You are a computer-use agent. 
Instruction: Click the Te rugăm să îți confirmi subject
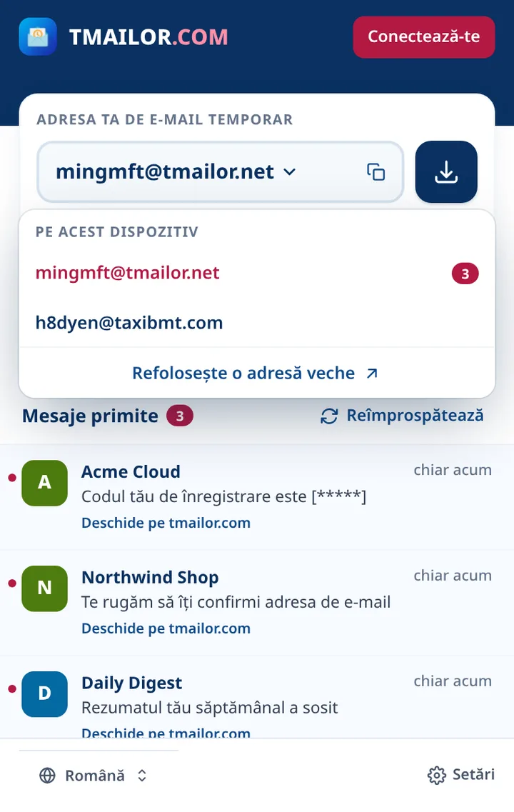tap(236, 602)
